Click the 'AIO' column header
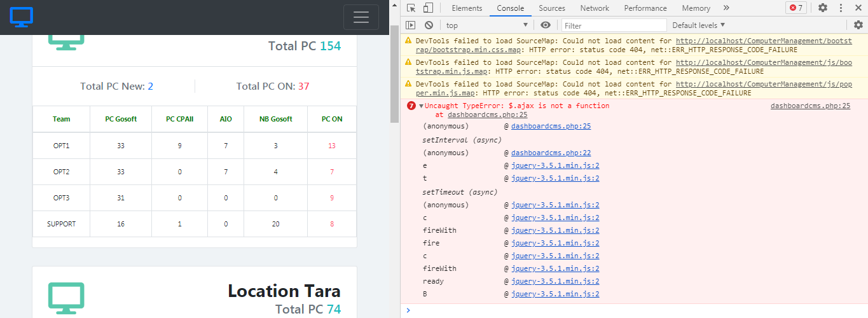 tap(226, 119)
